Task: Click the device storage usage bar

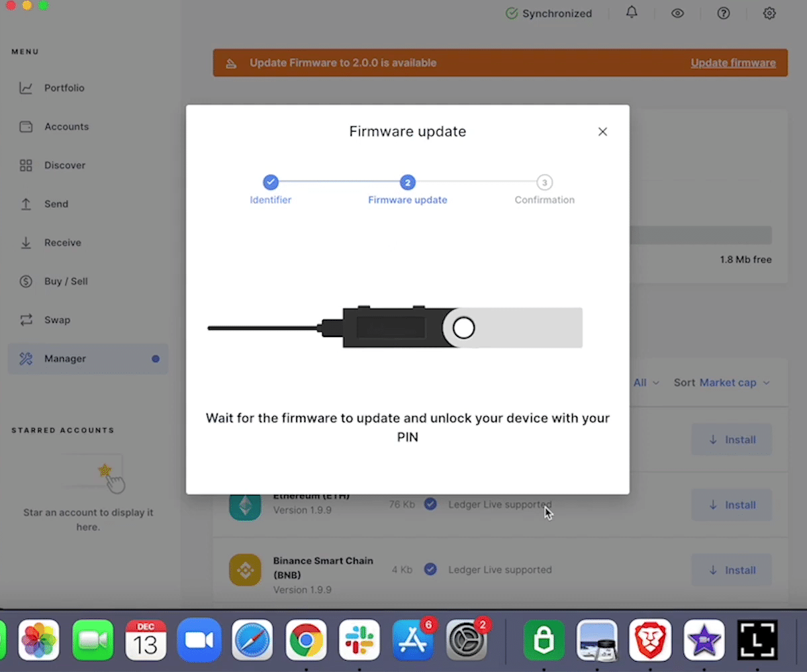Action: click(700, 235)
